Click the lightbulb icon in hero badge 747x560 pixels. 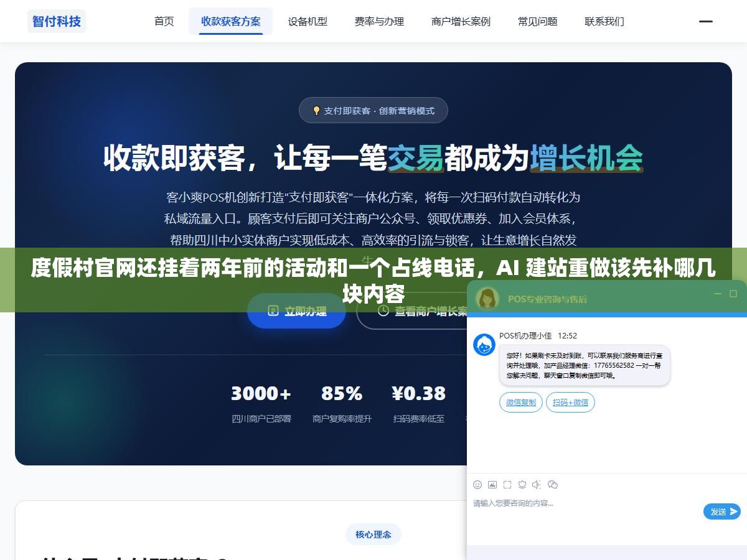click(x=316, y=111)
